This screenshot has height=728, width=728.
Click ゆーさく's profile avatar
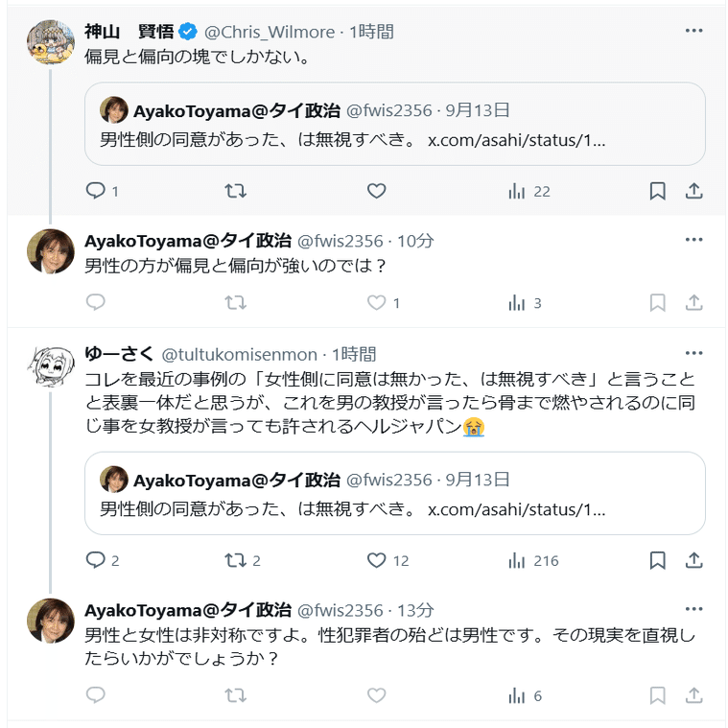[x=51, y=368]
